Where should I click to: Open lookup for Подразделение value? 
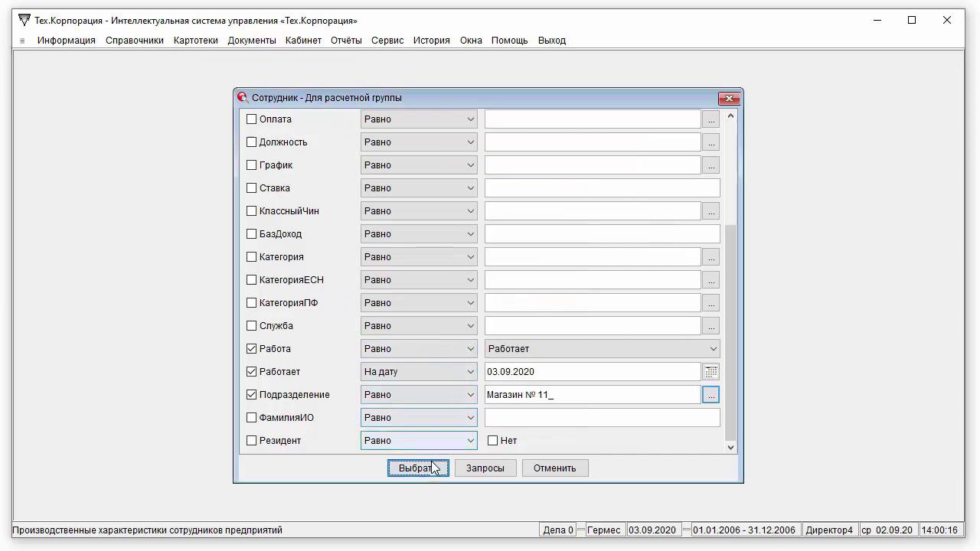[711, 395]
